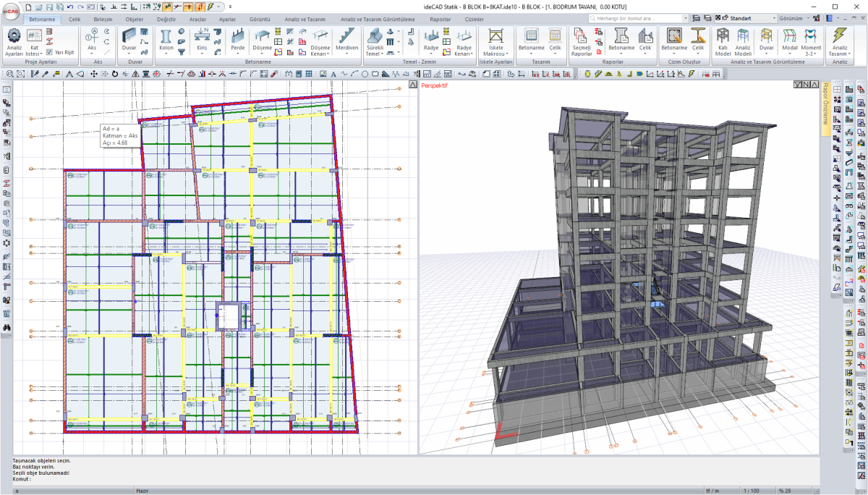Switch to the Çelik ribbon tab
Viewport: 868px width, 495px height.
pos(75,19)
